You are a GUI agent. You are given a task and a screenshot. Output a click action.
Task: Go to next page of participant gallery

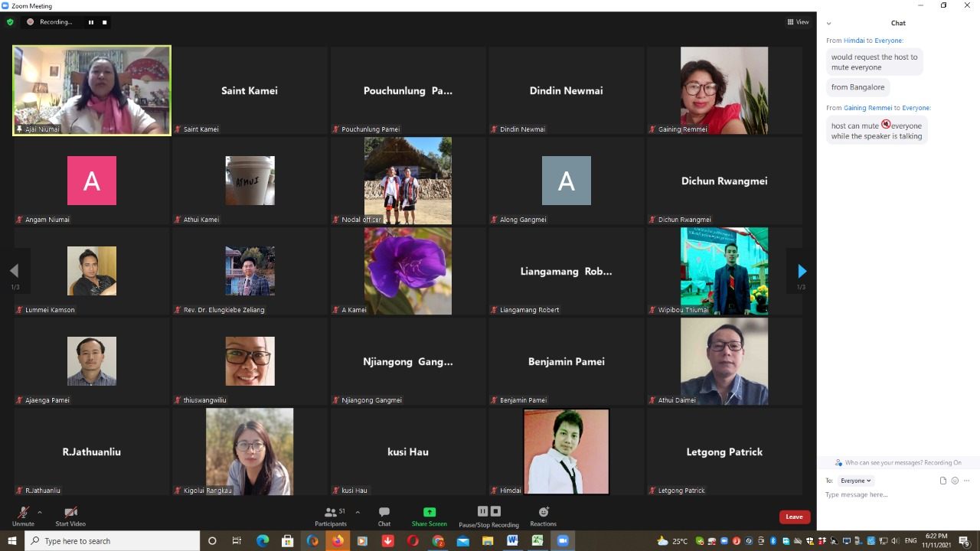click(x=802, y=271)
